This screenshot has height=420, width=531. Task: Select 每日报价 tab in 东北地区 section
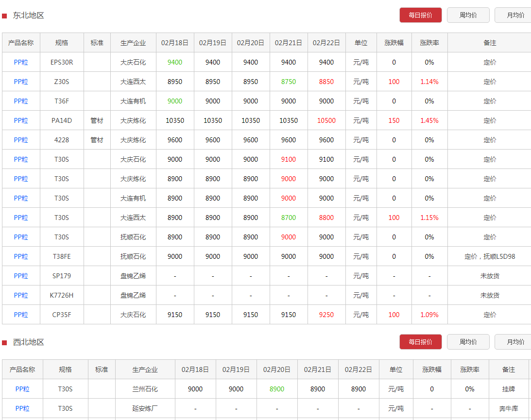tap(420, 15)
